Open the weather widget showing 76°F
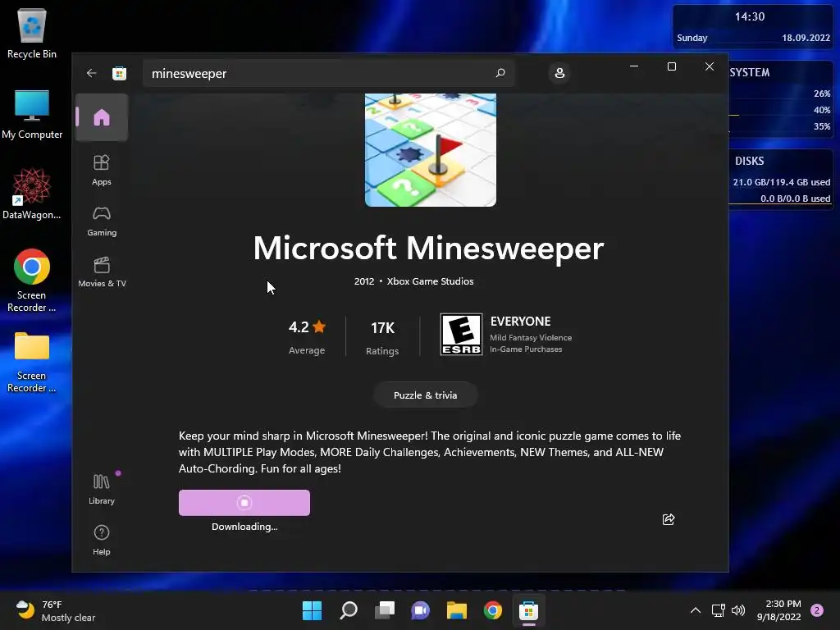This screenshot has width=840, height=630. coord(55,610)
